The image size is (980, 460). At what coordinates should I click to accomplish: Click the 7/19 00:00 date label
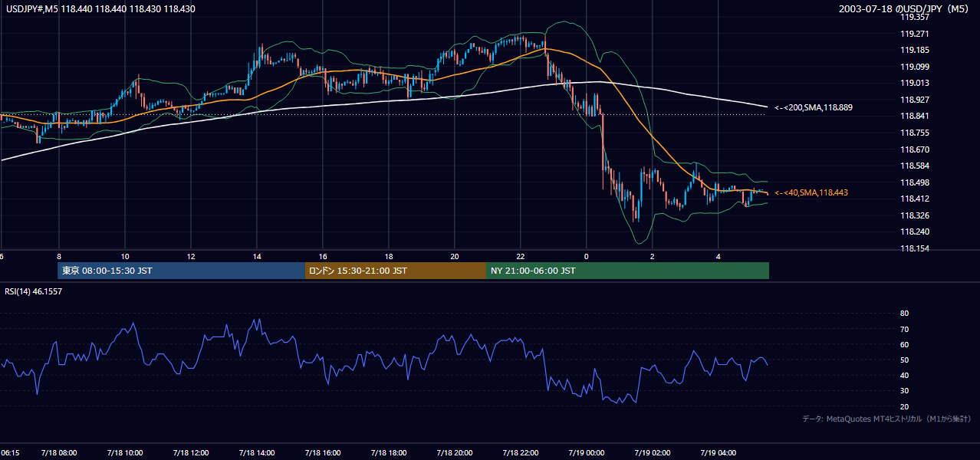586,453
